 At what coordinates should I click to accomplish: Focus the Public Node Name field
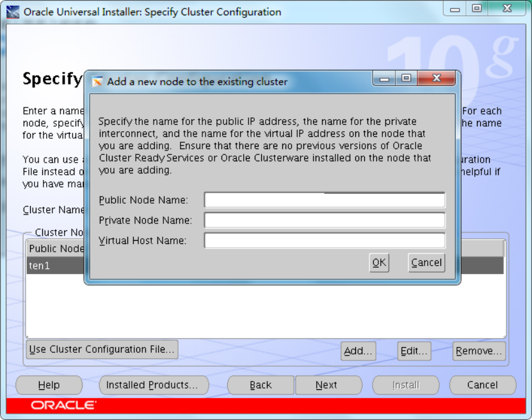tap(324, 200)
